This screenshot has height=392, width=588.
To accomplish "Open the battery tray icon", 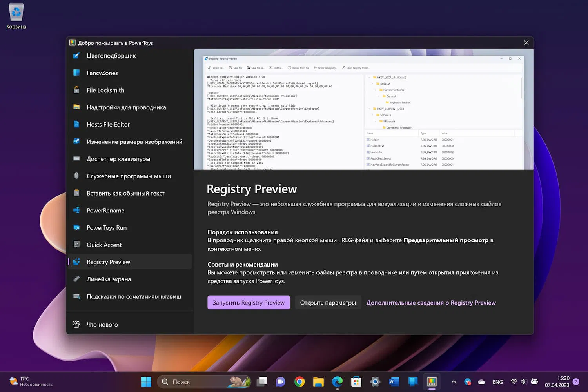I will [534, 382].
